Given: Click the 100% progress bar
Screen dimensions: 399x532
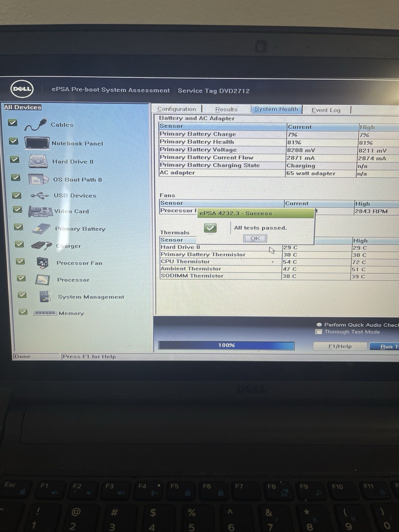Looking at the screenshot, I should [226, 345].
